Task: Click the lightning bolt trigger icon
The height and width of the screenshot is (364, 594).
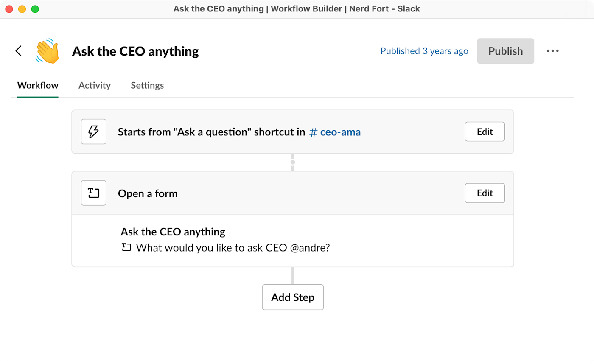Action: 93,132
